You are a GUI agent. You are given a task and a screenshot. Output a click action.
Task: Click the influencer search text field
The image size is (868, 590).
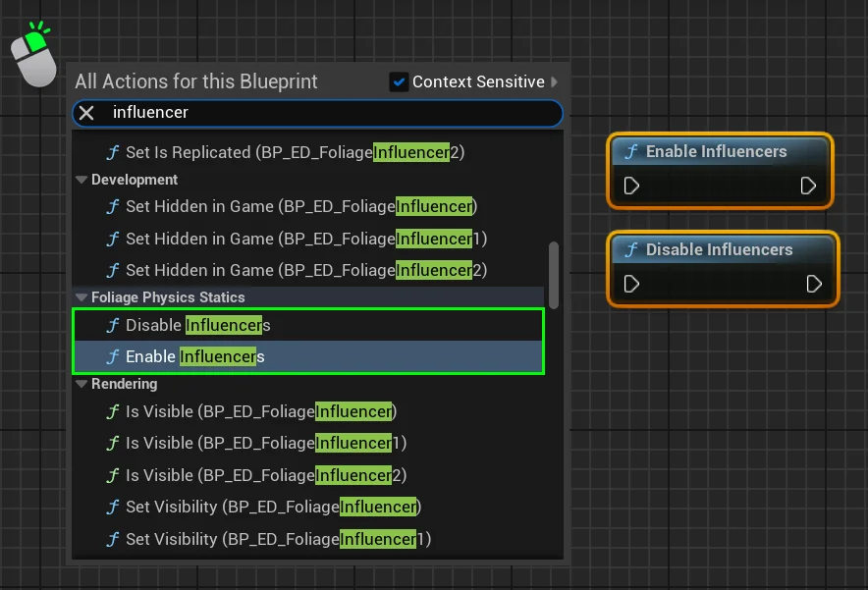click(324, 113)
